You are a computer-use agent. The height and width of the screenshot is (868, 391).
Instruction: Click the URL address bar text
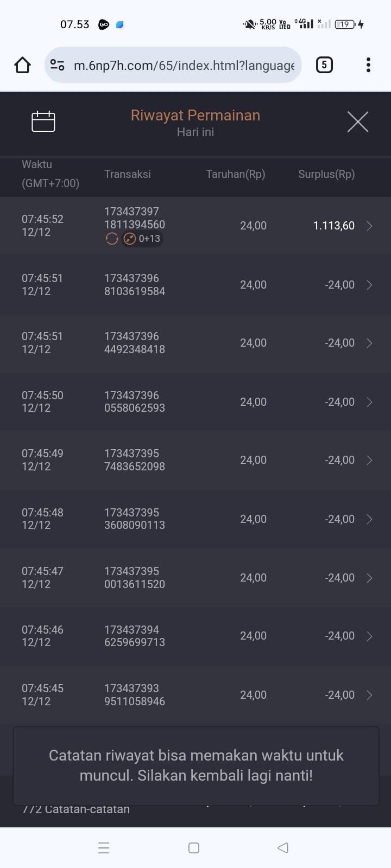pos(184,66)
